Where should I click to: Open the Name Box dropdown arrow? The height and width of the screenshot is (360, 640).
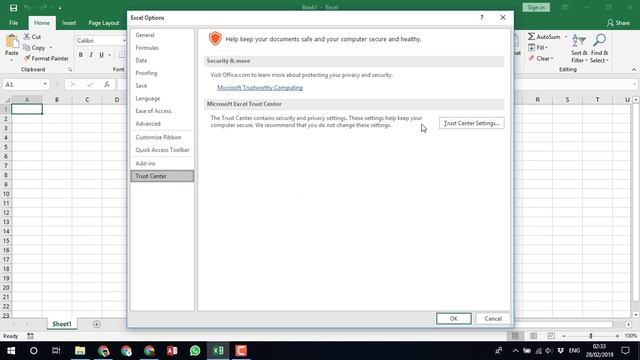(45, 84)
